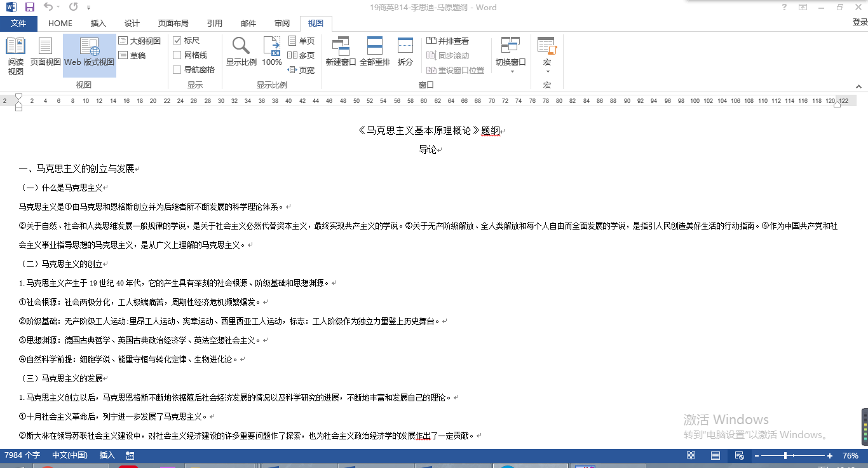Switch to Read Mode (阅读视图)
The image size is (868, 468).
pos(15,55)
